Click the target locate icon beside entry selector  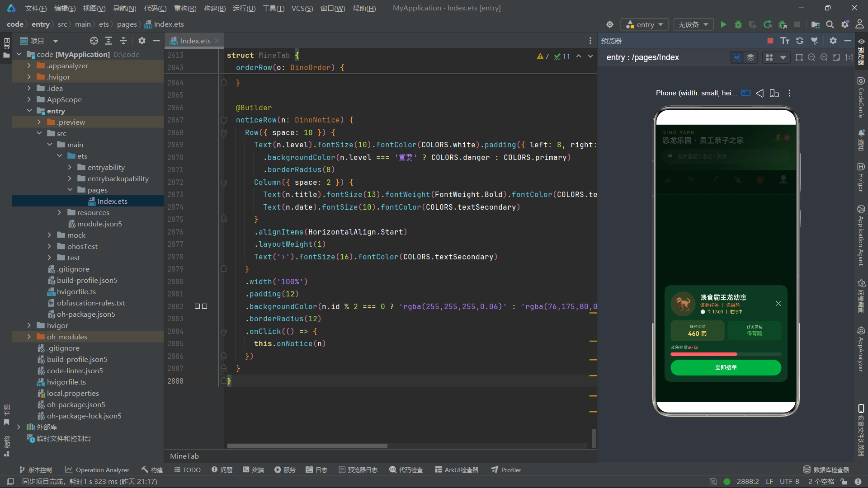[x=610, y=24]
